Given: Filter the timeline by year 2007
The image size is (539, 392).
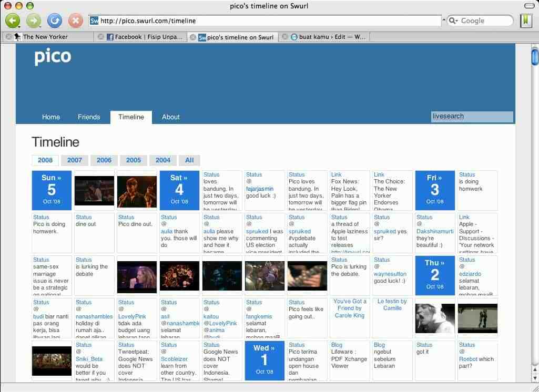Looking at the screenshot, I should click(x=75, y=160).
